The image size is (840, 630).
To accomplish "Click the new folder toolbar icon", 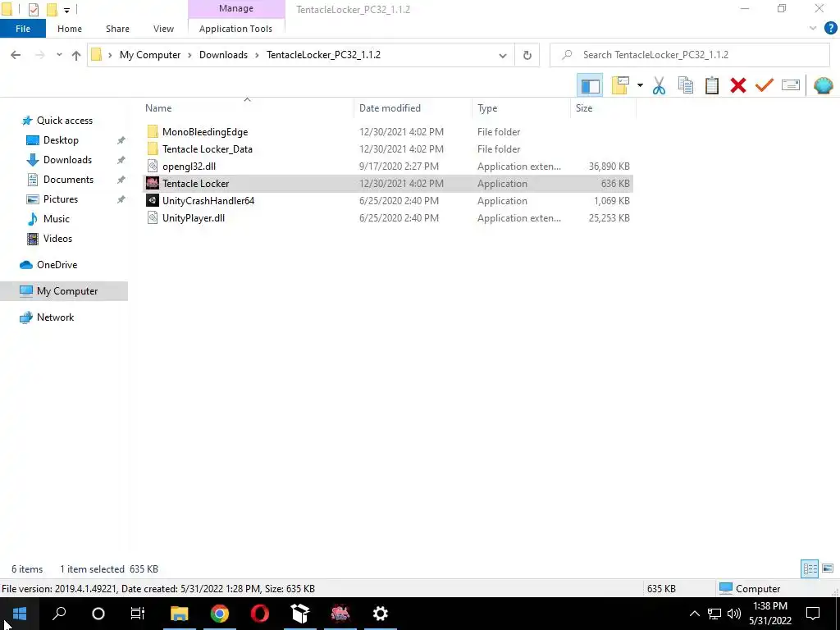I will click(x=620, y=85).
